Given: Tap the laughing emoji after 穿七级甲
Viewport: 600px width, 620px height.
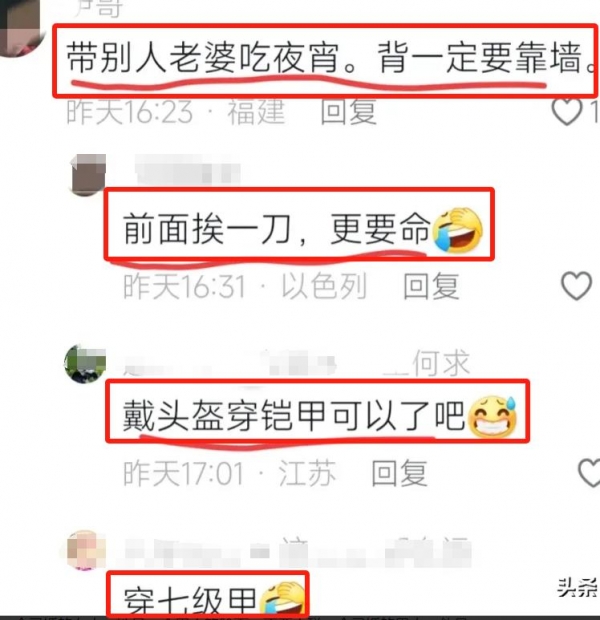Looking at the screenshot, I should coord(282,599).
